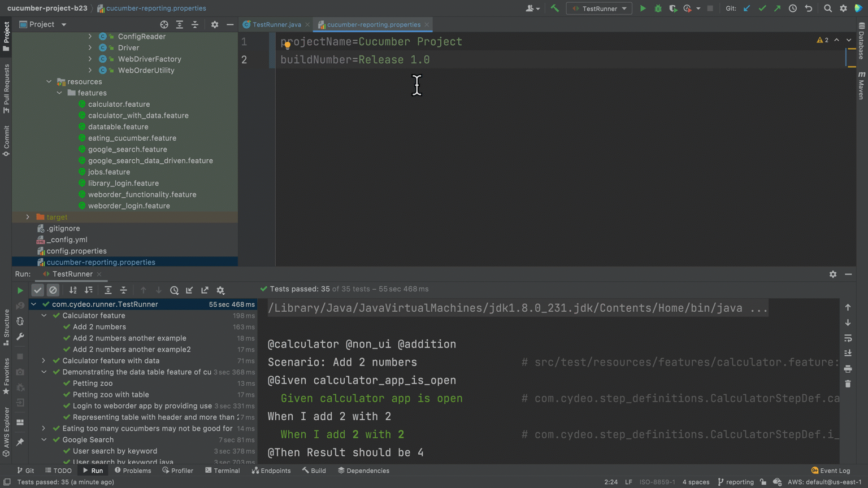The height and width of the screenshot is (488, 868).
Task: Select jobs.feature file in tree
Action: click(109, 172)
